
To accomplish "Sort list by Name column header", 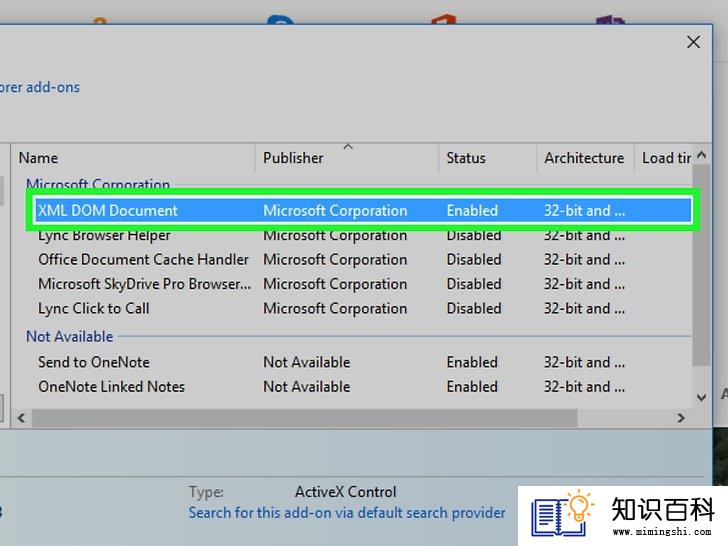I will tap(135, 158).
